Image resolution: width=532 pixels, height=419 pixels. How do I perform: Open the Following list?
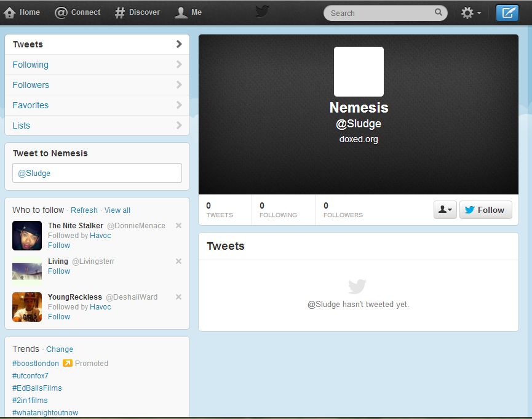(x=97, y=65)
